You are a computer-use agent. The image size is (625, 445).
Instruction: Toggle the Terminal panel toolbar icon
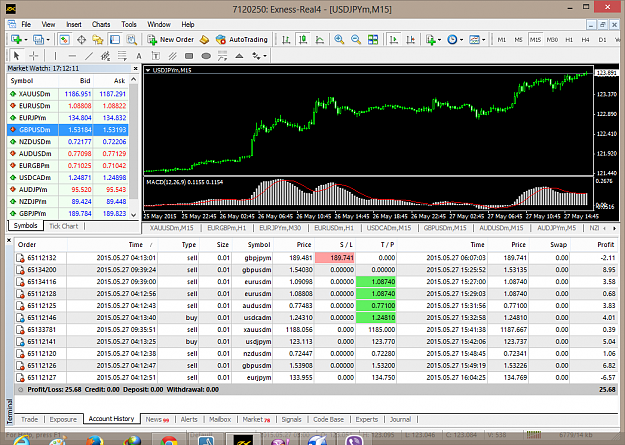point(115,39)
